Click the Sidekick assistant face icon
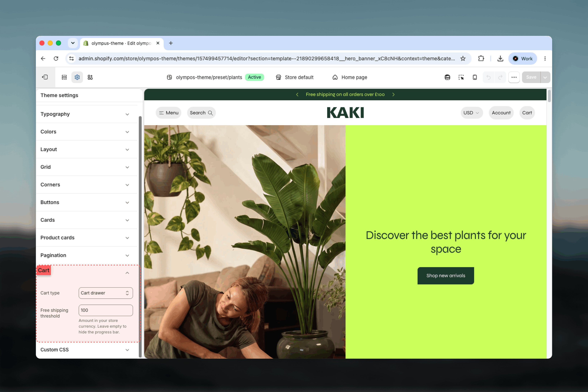This screenshot has height=392, width=588. pyautogui.click(x=447, y=77)
